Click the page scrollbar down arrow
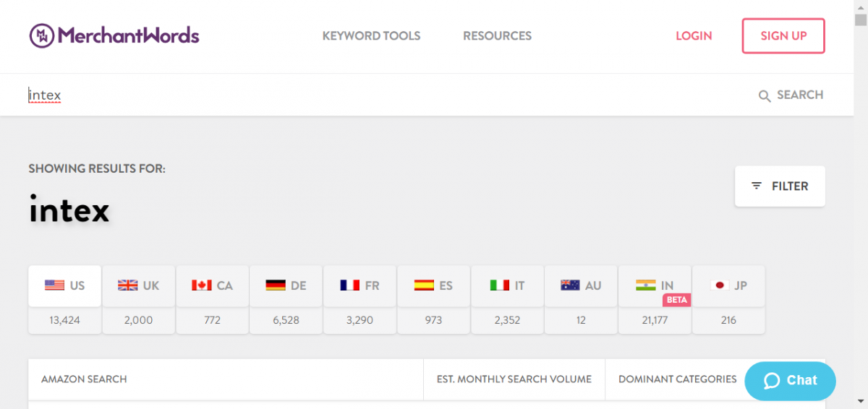Screen dimensions: 868x409 click(x=861, y=402)
